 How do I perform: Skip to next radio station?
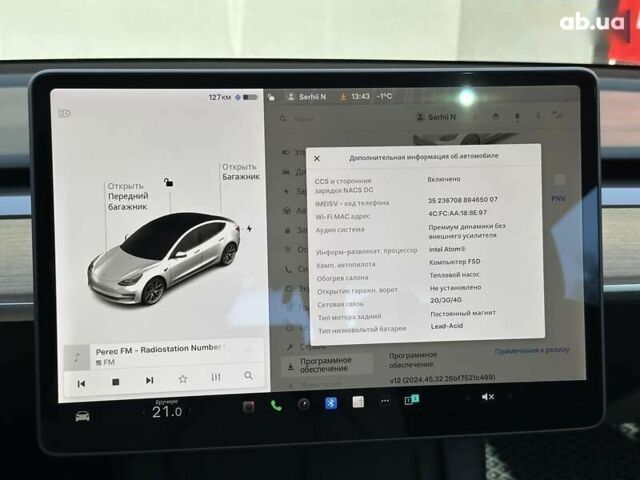click(x=150, y=380)
